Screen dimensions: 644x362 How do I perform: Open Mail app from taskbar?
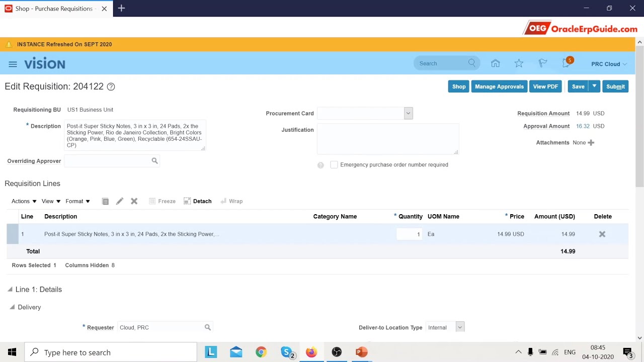(x=236, y=352)
